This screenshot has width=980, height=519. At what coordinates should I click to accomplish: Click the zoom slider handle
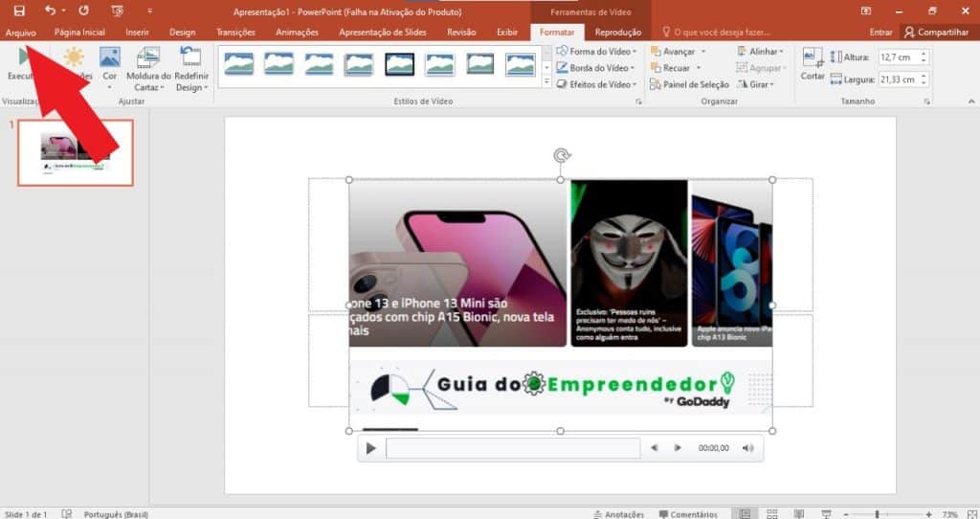877,514
